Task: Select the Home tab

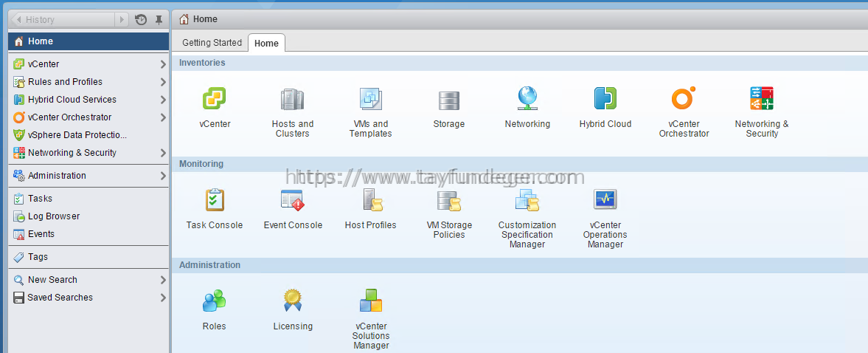Action: 266,44
